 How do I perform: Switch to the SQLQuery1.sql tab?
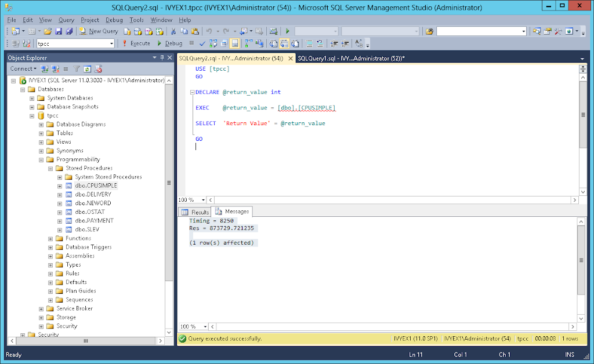[351, 59]
